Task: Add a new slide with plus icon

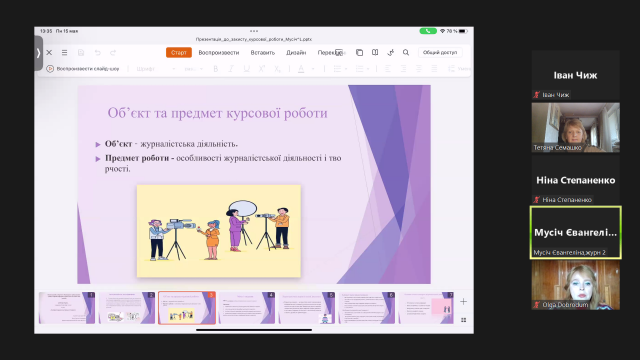Action: (x=463, y=302)
